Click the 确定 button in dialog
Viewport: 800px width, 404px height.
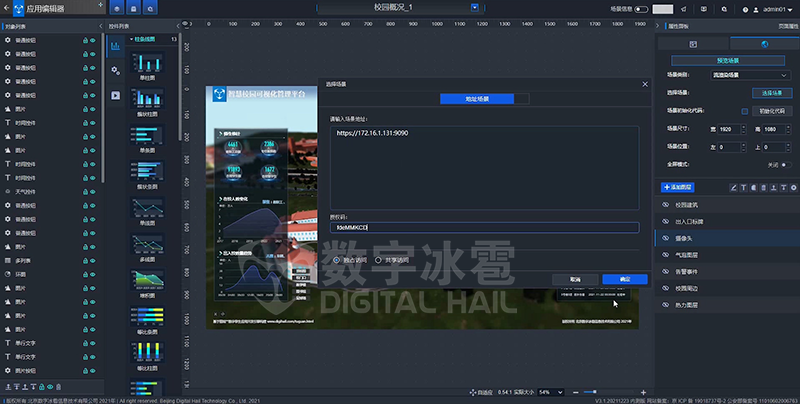[x=625, y=279]
